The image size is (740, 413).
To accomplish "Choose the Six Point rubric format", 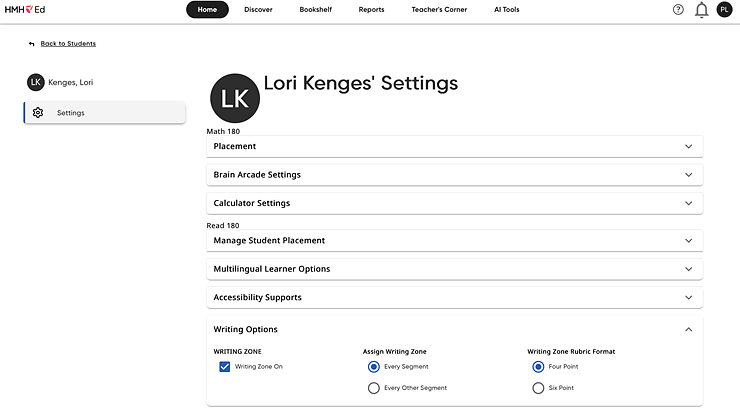I will pos(538,388).
